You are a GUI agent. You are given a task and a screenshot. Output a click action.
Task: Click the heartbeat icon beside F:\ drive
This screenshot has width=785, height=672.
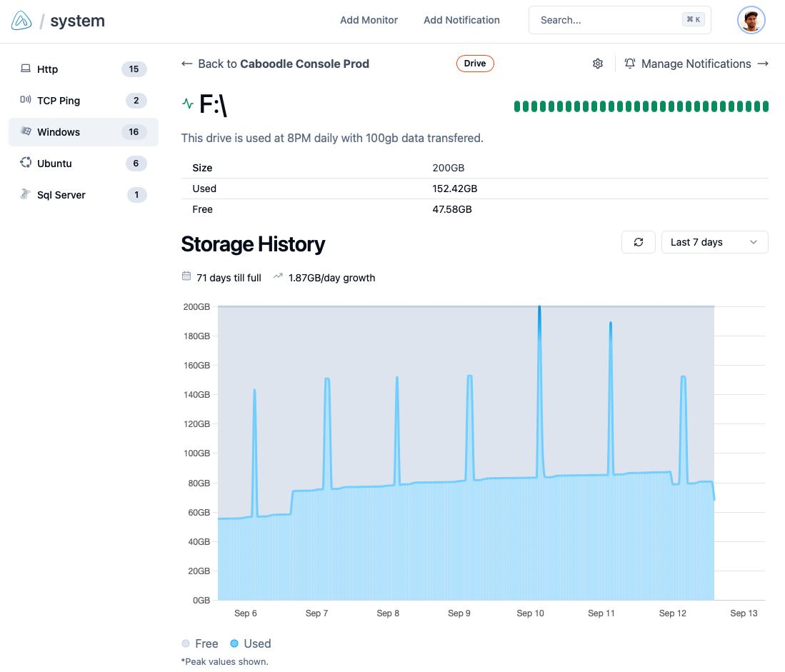click(186, 103)
